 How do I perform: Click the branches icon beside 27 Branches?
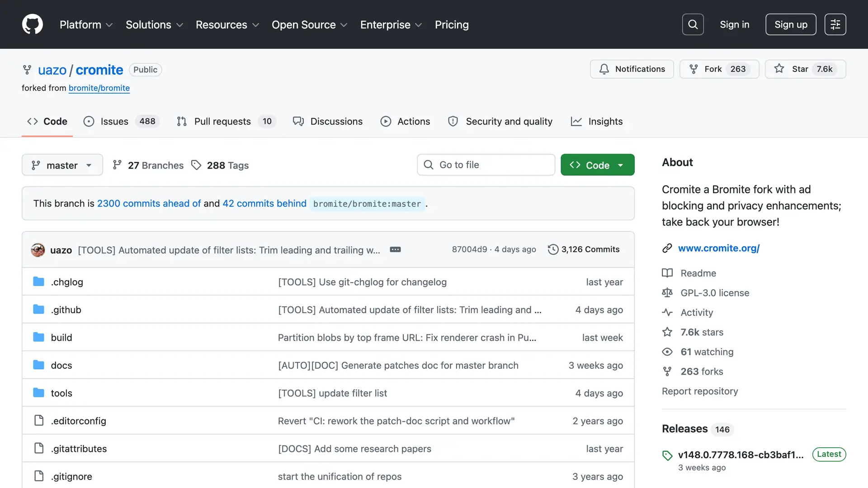pyautogui.click(x=117, y=165)
